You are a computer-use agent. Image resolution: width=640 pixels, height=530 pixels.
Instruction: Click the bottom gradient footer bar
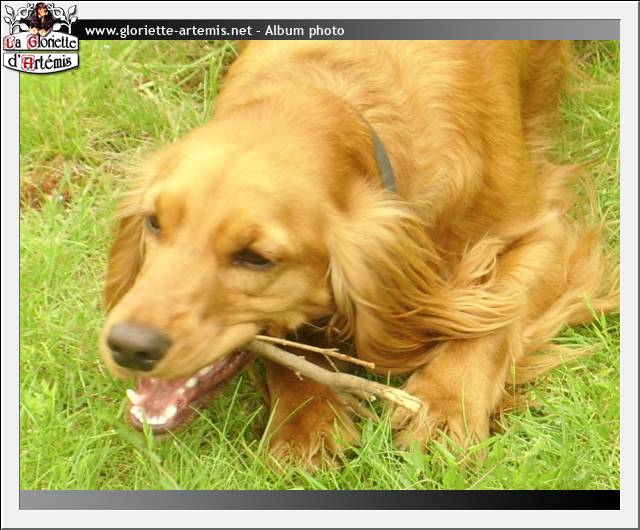tap(320, 499)
